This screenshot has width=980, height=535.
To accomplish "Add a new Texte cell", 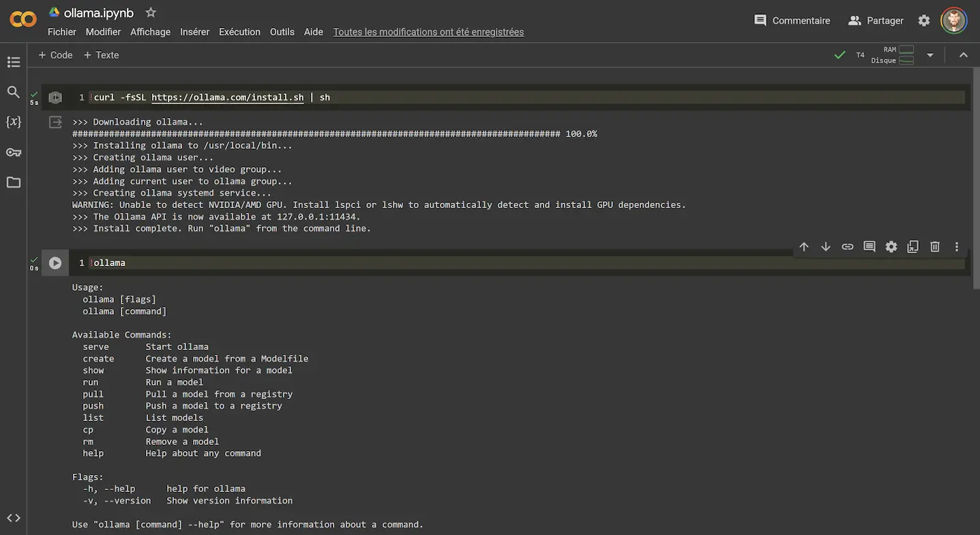I will tap(101, 55).
